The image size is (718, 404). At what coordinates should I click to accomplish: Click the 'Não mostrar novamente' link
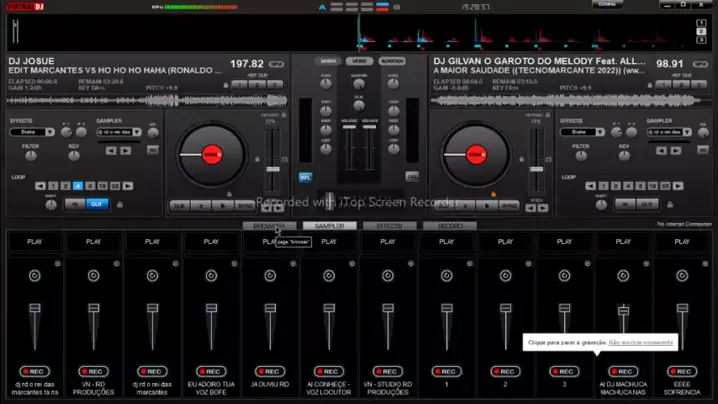pos(640,343)
